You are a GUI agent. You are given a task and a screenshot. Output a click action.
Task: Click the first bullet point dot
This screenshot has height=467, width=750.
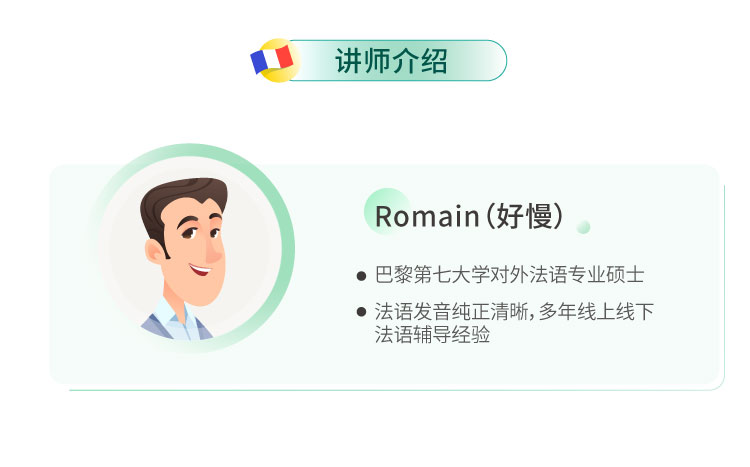point(361,275)
